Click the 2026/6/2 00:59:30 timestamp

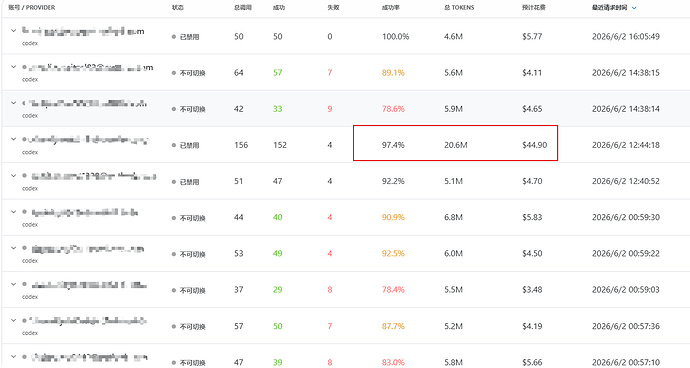626,217
